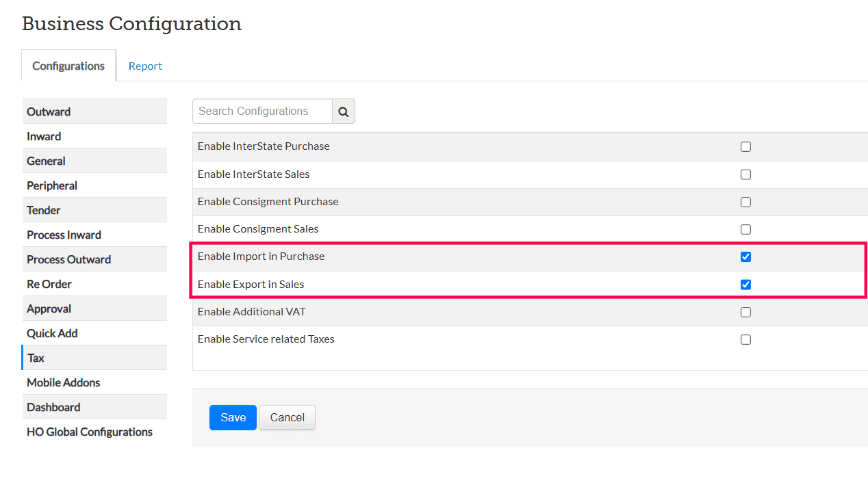Uncheck Enable Import in Purchase
868x487 pixels.
[745, 256]
